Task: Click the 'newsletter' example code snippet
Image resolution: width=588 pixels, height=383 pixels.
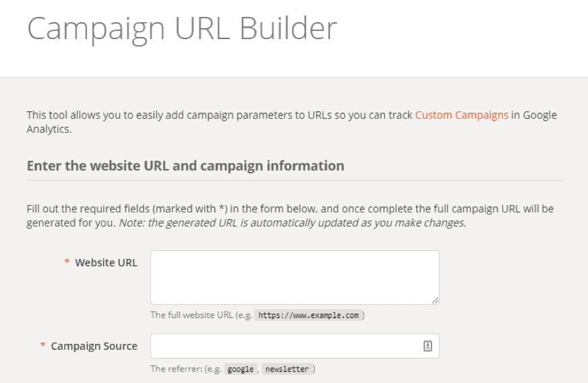Action: [287, 369]
